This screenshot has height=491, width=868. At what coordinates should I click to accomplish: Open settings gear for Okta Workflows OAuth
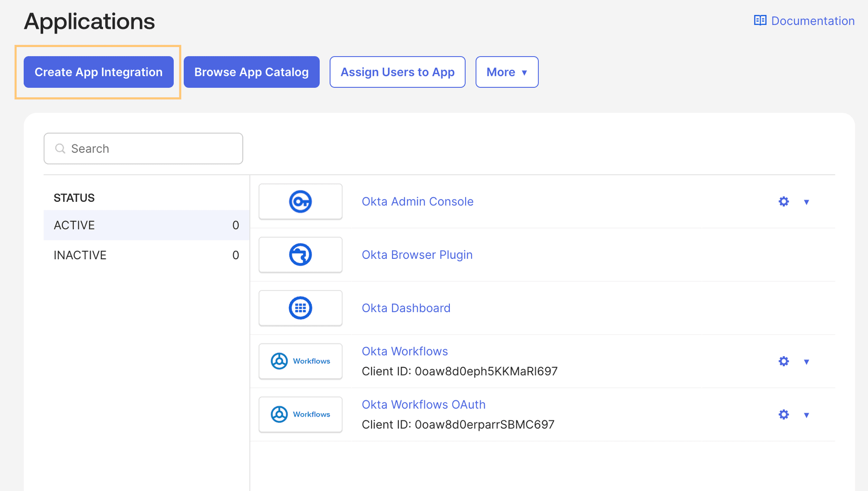tap(783, 414)
